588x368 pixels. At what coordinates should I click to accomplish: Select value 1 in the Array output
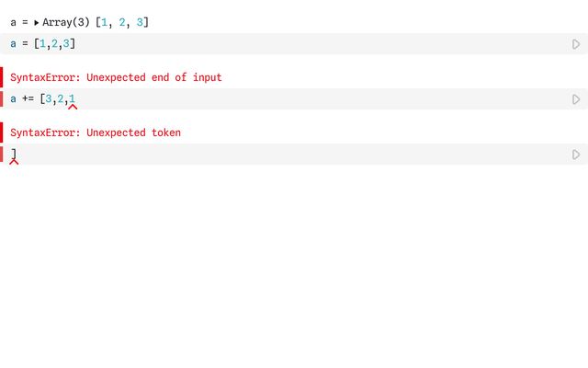[x=104, y=22]
